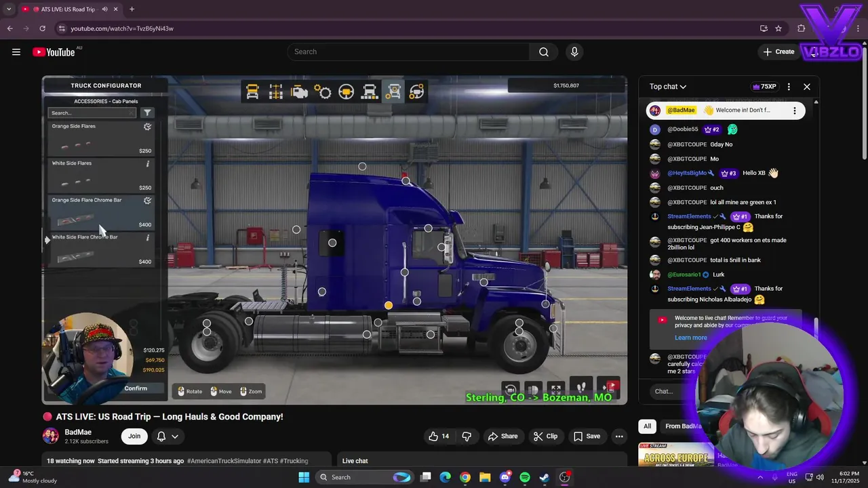Screen dimensions: 868x488
Task: Expand the Top chat mode dropdown
Action: (x=668, y=87)
